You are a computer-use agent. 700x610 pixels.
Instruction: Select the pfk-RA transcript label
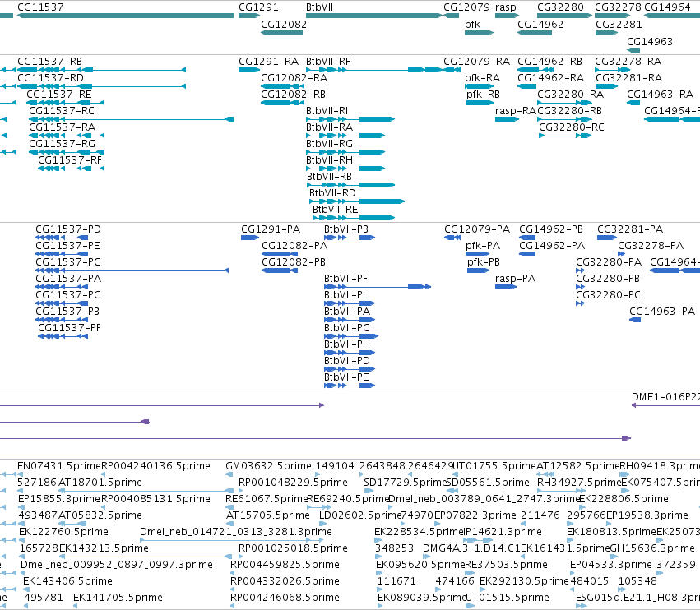click(483, 78)
